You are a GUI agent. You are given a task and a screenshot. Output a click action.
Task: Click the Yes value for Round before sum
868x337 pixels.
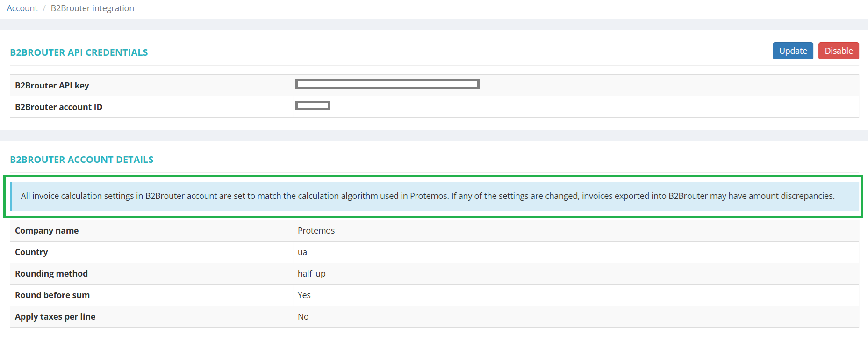click(x=304, y=295)
